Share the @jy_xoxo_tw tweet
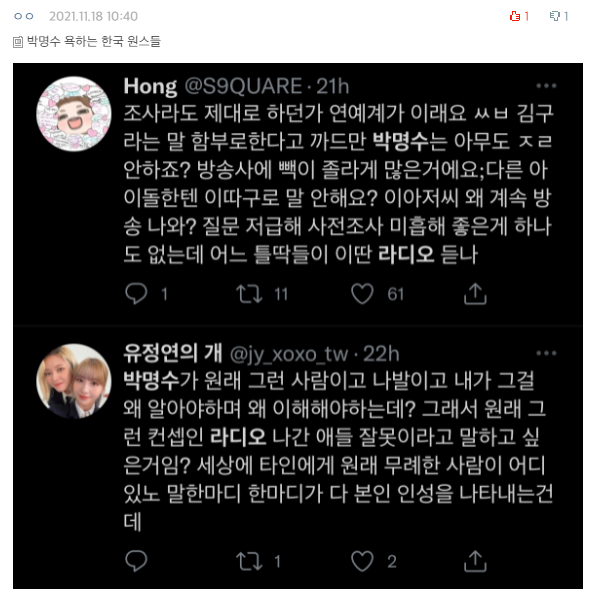This screenshot has width=589, height=594. click(475, 561)
